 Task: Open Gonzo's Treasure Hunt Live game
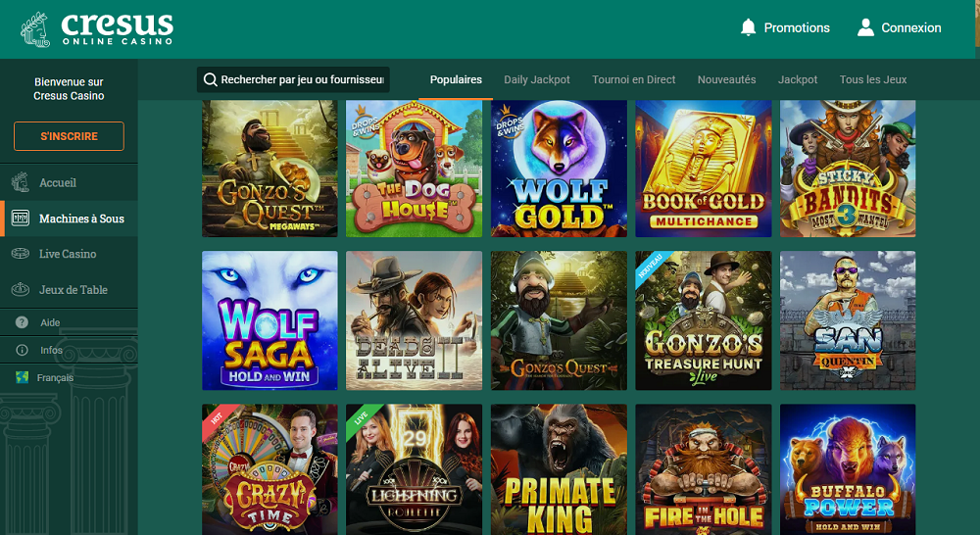point(703,320)
